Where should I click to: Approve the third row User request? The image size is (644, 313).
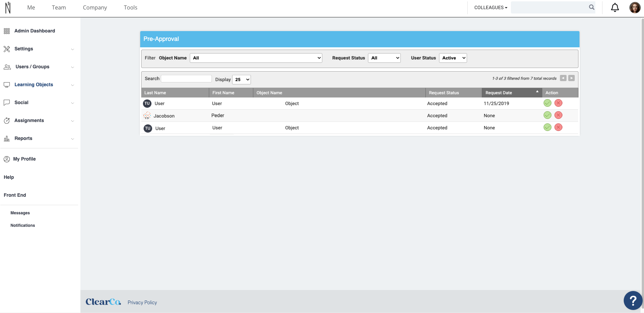point(547,127)
